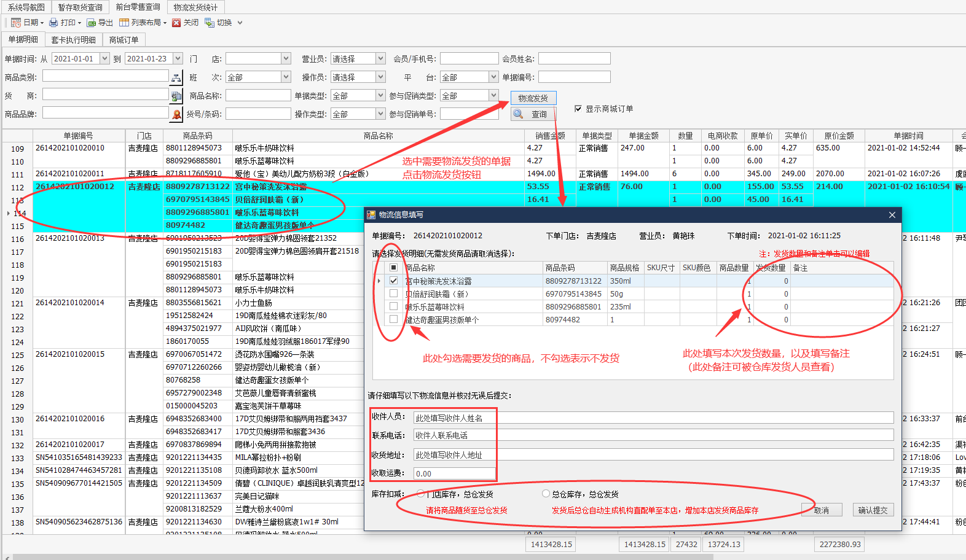Expand the 班次 shift dropdown
This screenshot has height=560, width=966.
[286, 77]
